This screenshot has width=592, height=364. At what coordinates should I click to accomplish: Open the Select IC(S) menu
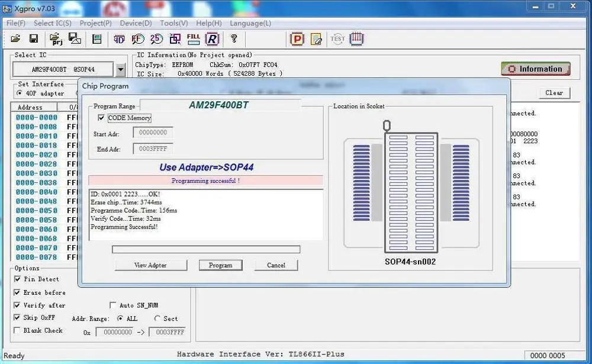(x=53, y=24)
